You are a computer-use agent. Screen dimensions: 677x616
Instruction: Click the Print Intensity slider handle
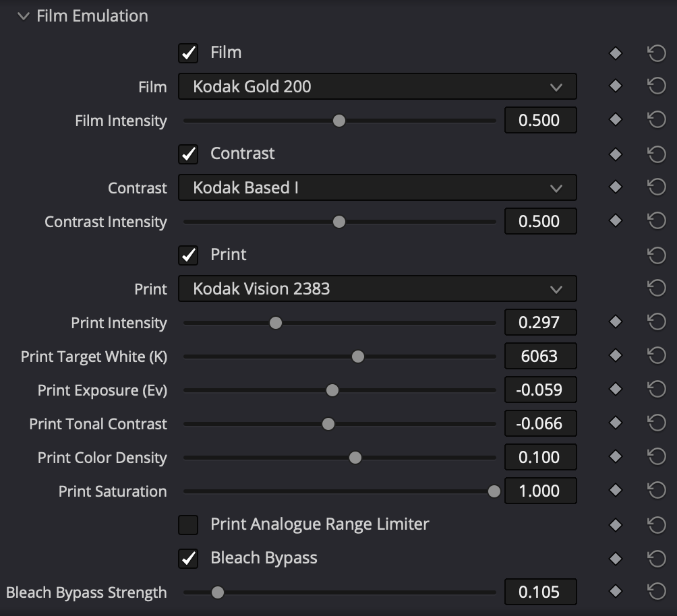coord(276,323)
